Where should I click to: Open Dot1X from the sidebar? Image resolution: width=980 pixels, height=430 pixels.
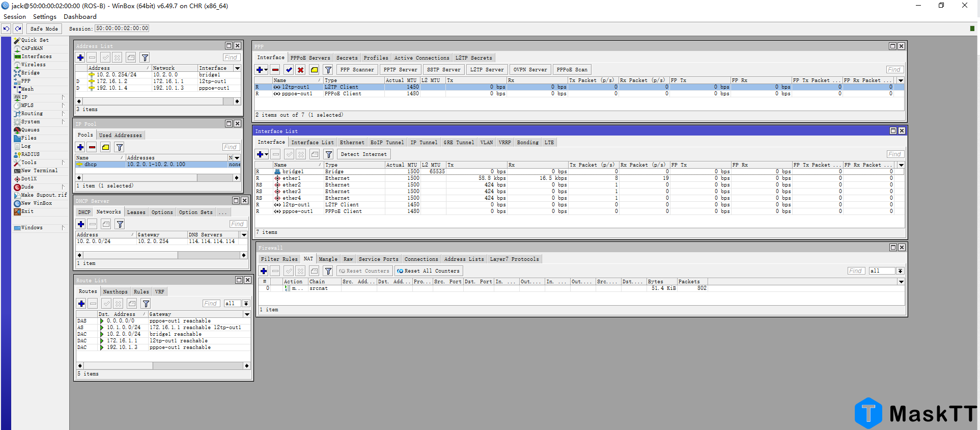[x=29, y=178]
